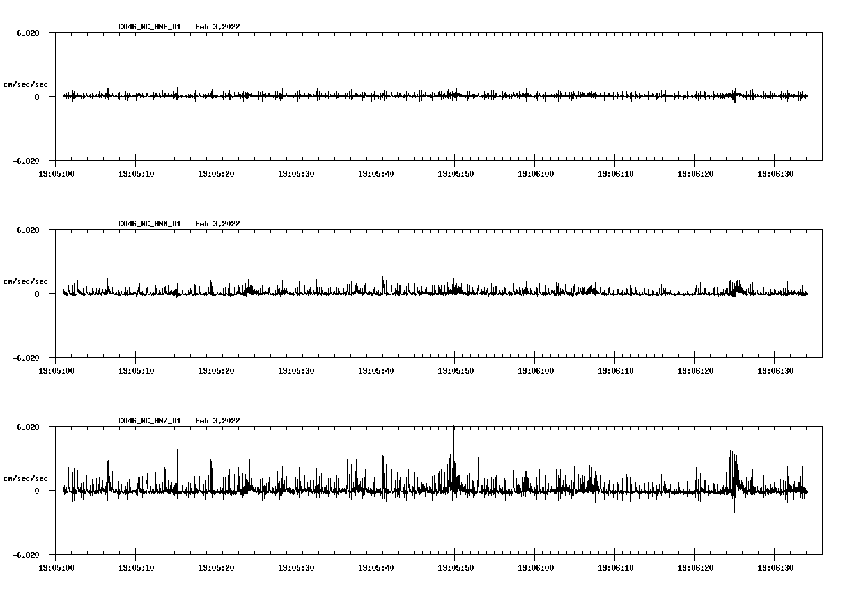
Task: Click the 19:05:20 time label under HNN plot
Action: coord(216,370)
